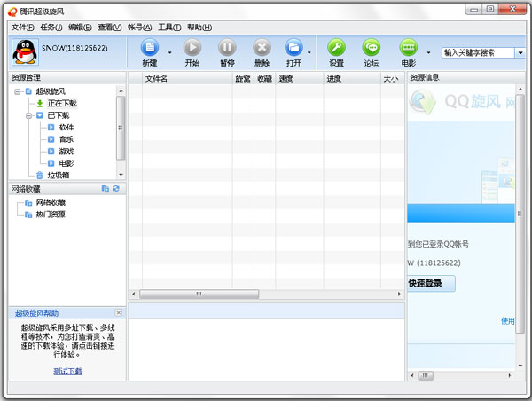Click the 打开 (open folder) toolbar icon
Screen dimensions: 532x401
[293, 47]
